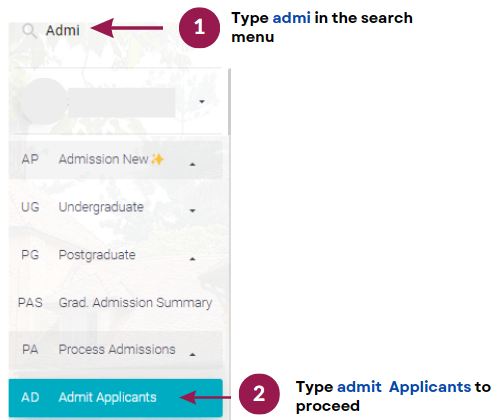Expand the Undergraduate menu arrow
This screenshot has height=420, width=497.
coord(192,210)
